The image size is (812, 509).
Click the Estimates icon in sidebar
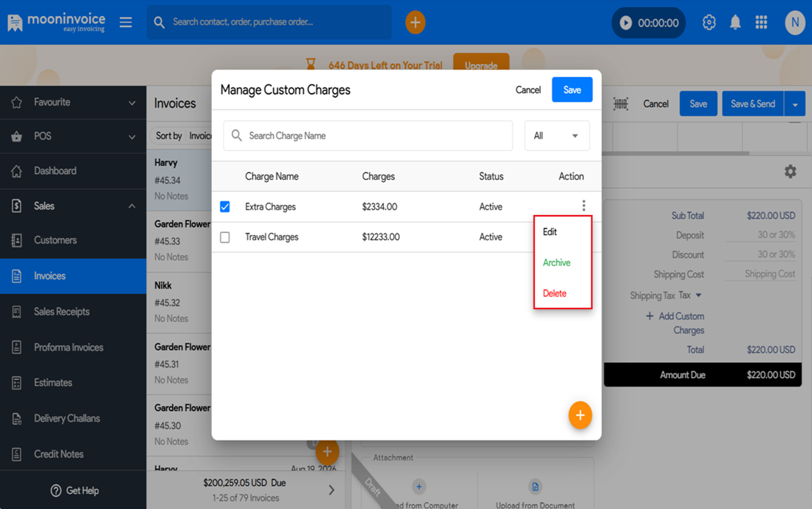coord(16,383)
